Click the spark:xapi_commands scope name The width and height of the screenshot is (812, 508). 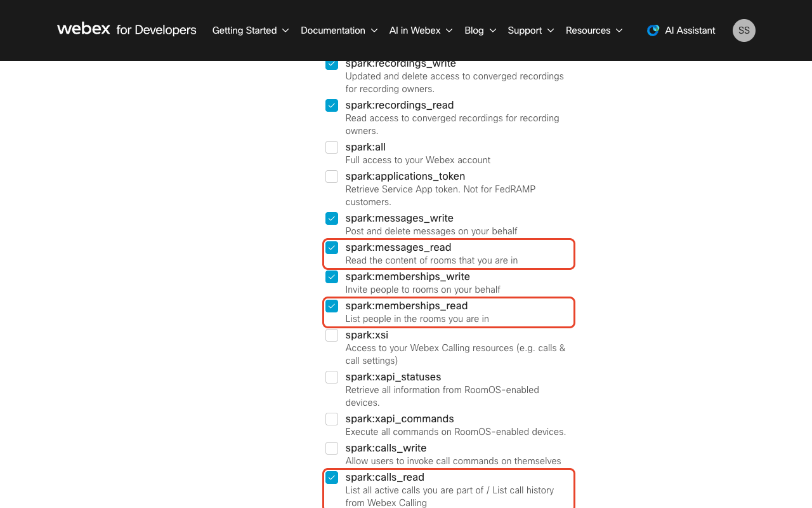click(x=400, y=419)
